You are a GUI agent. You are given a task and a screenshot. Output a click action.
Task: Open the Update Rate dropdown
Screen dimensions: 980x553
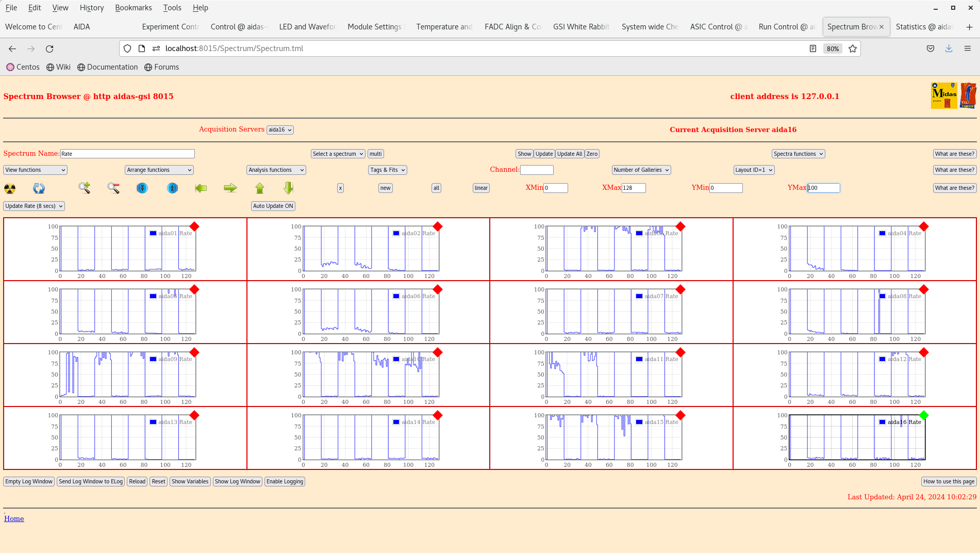click(x=34, y=206)
